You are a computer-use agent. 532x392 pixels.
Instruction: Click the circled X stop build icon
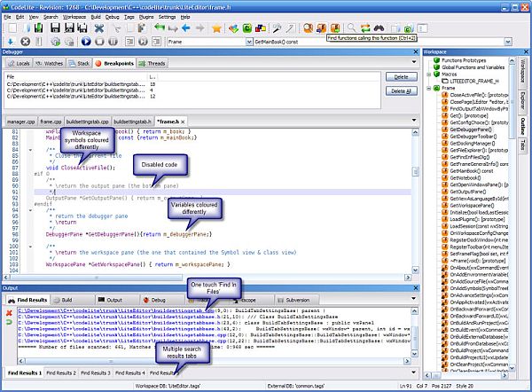click(x=25, y=42)
